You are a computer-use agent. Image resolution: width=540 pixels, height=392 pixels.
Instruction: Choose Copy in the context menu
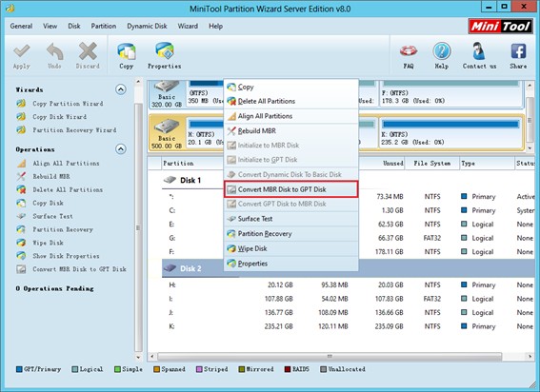tap(291, 88)
